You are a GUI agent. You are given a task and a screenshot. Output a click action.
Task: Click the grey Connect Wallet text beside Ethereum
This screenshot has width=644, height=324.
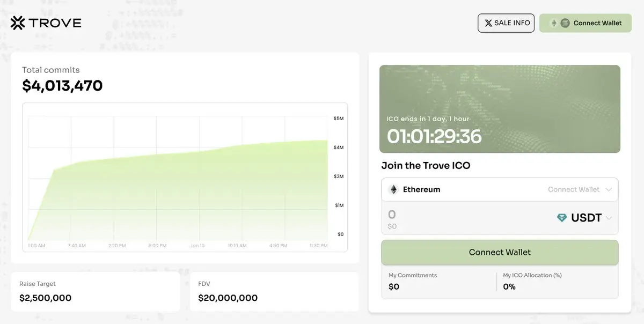pyautogui.click(x=573, y=189)
